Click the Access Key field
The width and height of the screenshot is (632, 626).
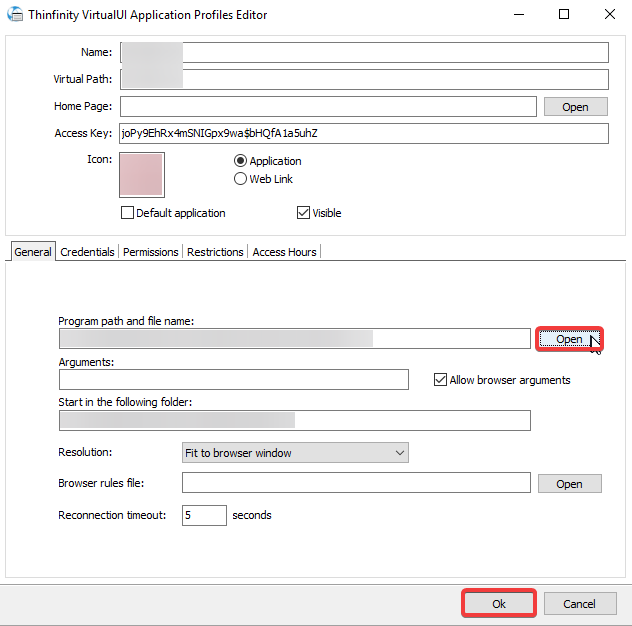[x=364, y=133]
